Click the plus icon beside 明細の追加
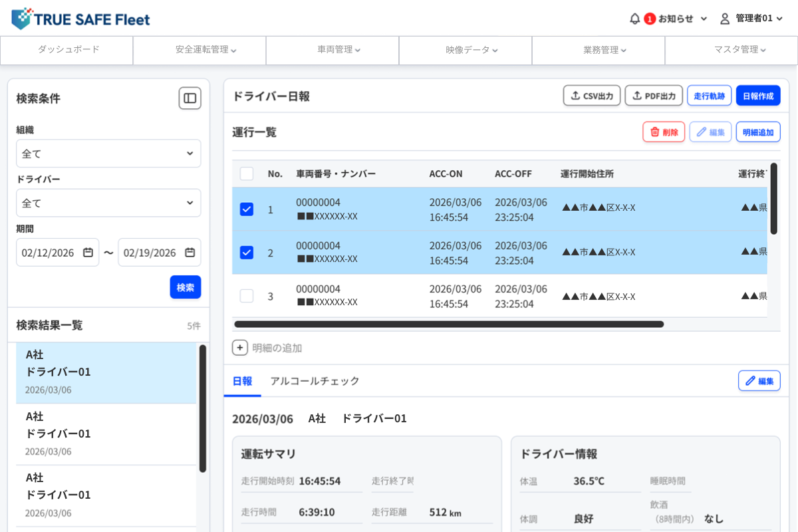Viewport: 798px width, 532px height. (240, 348)
